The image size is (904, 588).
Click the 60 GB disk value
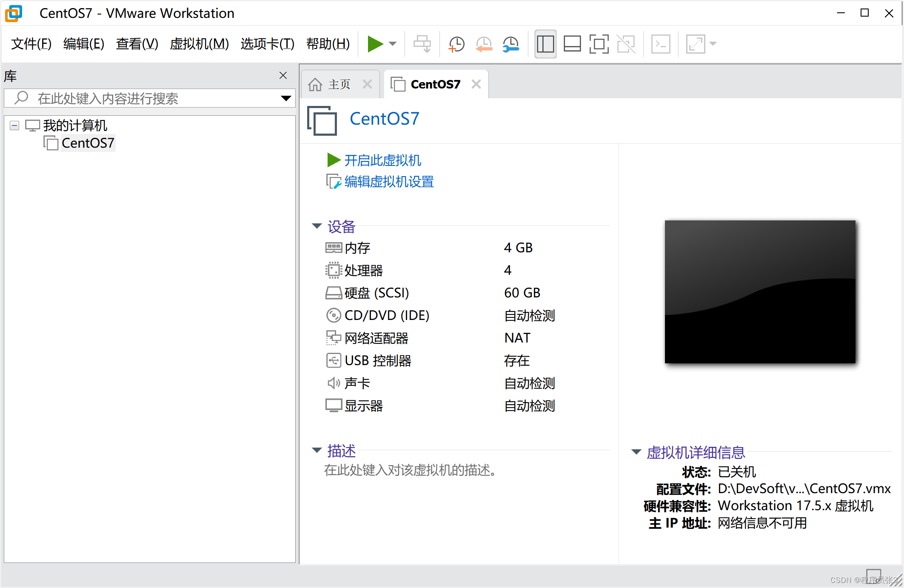pos(522,293)
